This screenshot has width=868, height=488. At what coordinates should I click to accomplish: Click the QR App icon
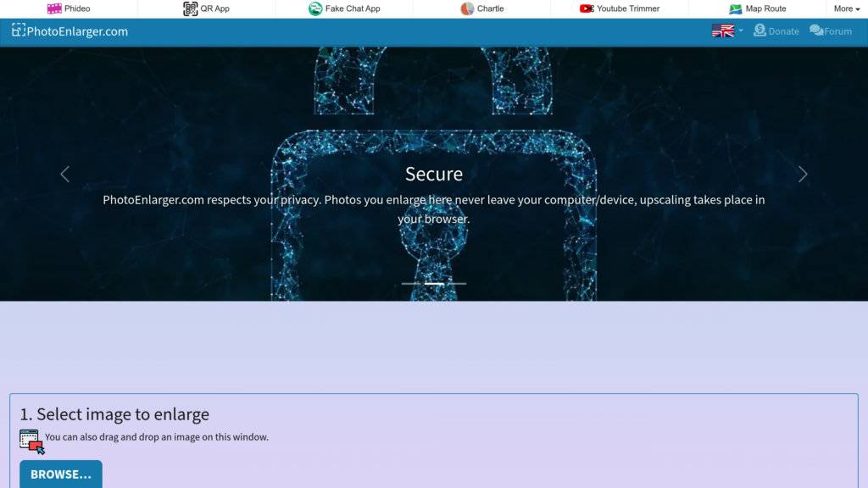point(191,8)
